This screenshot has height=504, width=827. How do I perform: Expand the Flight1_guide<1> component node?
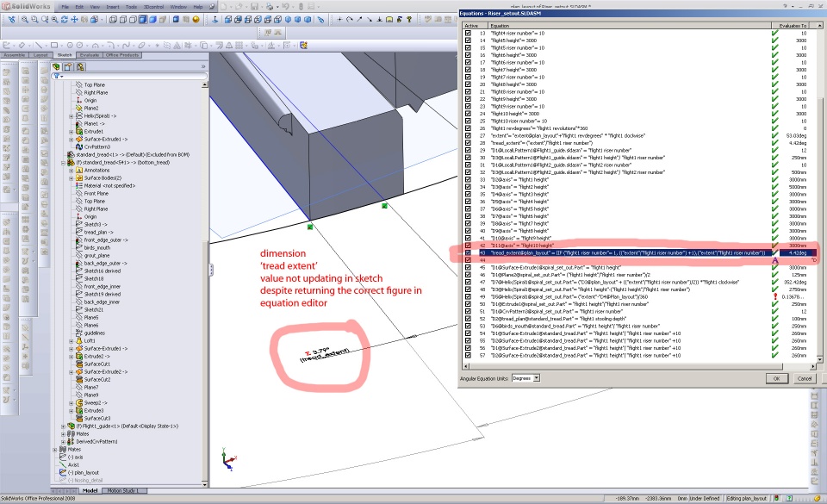pyautogui.click(x=63, y=426)
